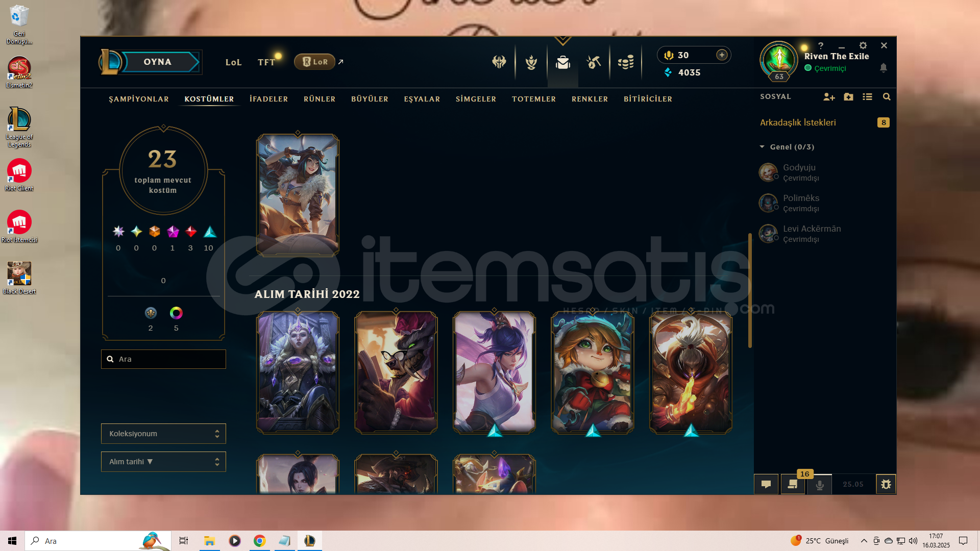Click the collection scrollbar
Viewport: 980px width, 551px height.
point(750,291)
